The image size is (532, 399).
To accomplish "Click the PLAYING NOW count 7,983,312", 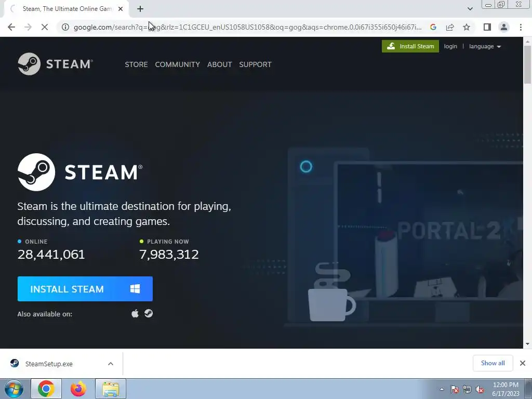I will coord(169,255).
